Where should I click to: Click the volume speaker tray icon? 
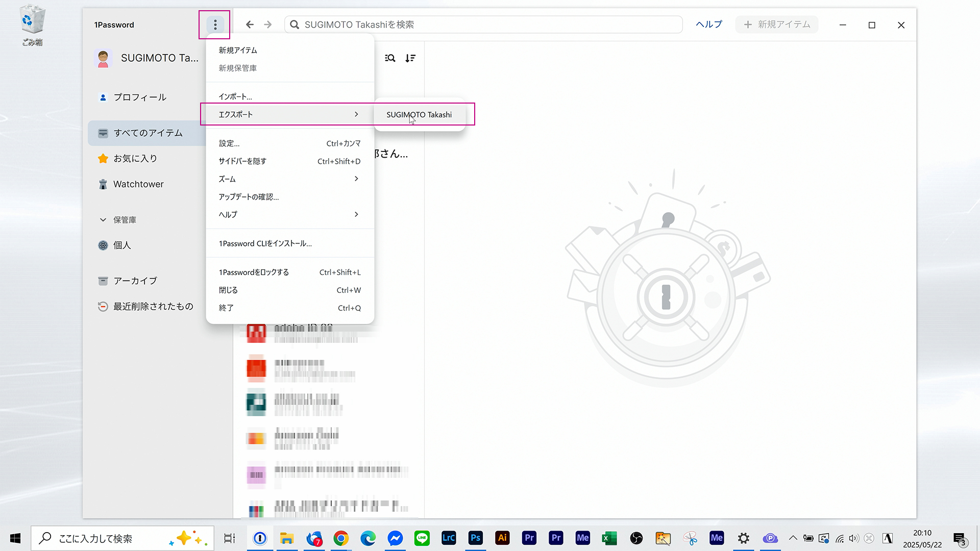(854, 538)
